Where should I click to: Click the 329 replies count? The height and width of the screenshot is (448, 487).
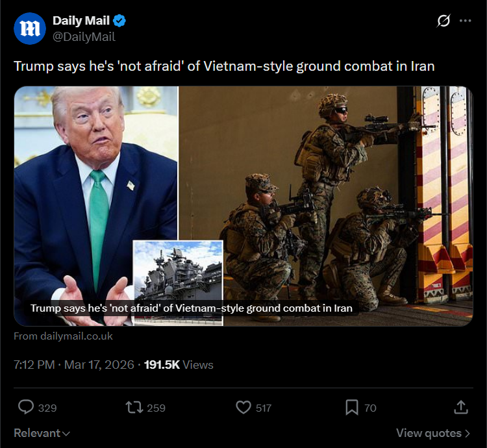(x=47, y=408)
